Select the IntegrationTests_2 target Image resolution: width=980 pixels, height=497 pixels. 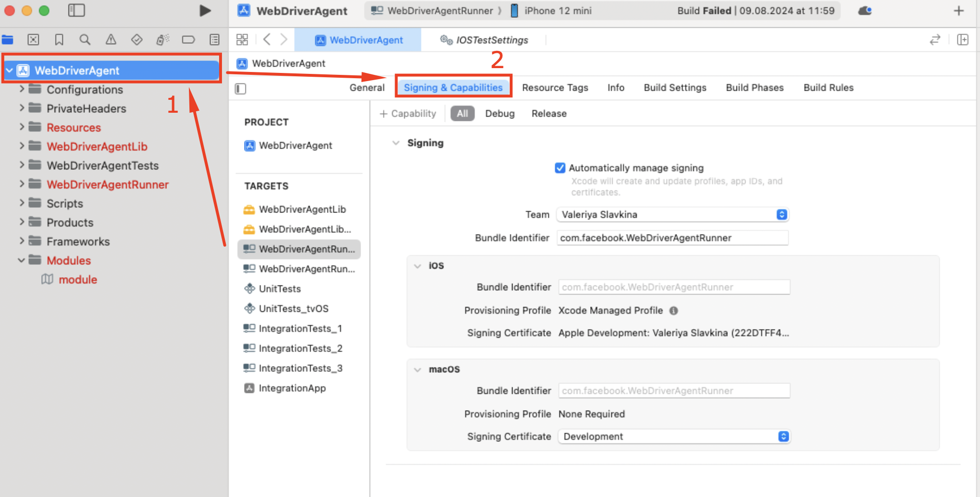pos(299,348)
